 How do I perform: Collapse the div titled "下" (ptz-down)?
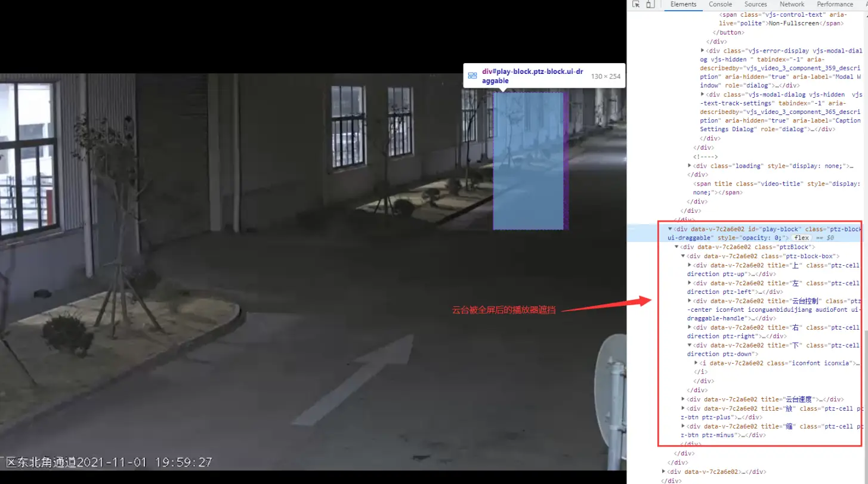[x=690, y=345]
